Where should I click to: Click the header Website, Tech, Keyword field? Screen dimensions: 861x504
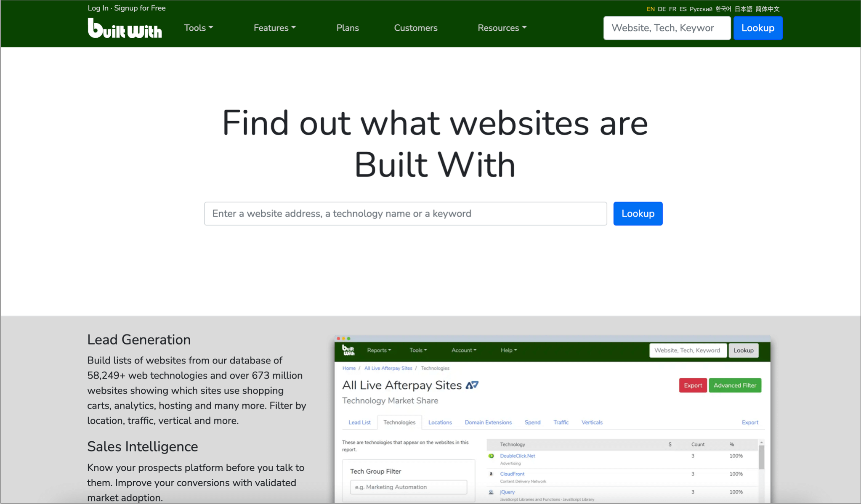coord(666,28)
